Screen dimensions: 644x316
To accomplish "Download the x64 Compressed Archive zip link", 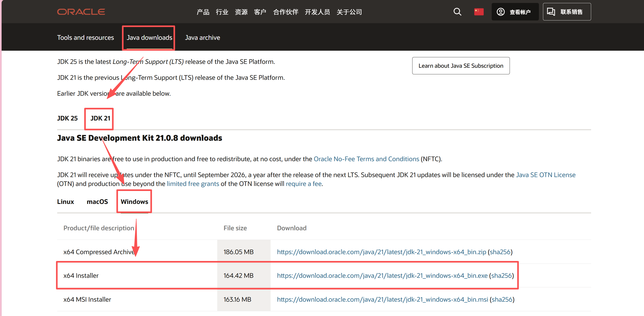I will click(x=381, y=252).
